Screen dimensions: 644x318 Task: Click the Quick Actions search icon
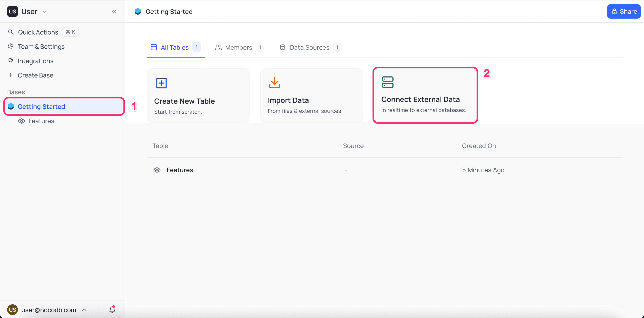click(x=11, y=32)
